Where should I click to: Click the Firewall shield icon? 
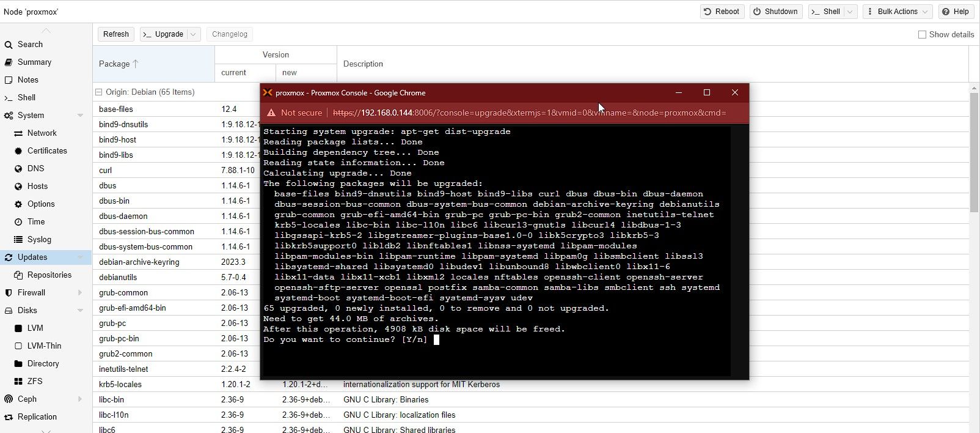(x=9, y=293)
